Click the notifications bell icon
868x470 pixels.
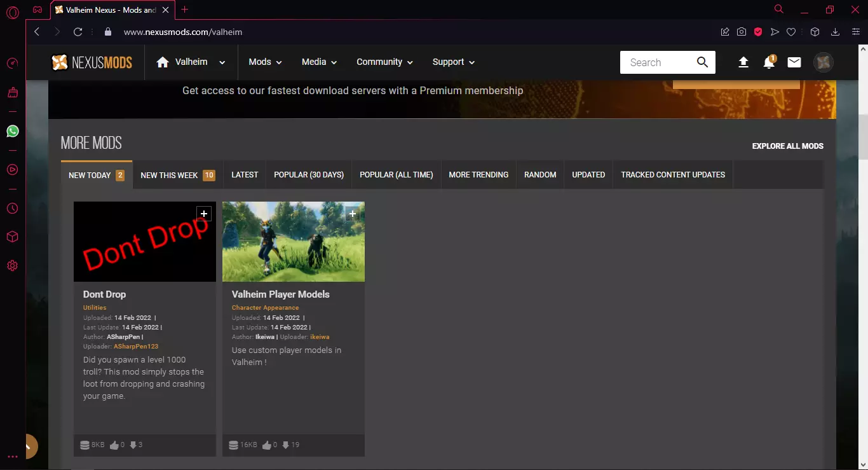(769, 62)
